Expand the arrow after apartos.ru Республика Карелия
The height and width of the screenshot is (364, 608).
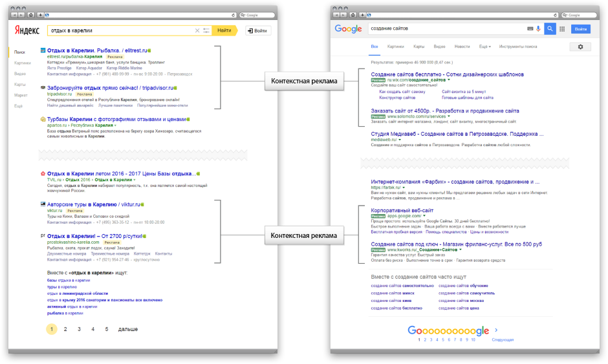coord(115,125)
